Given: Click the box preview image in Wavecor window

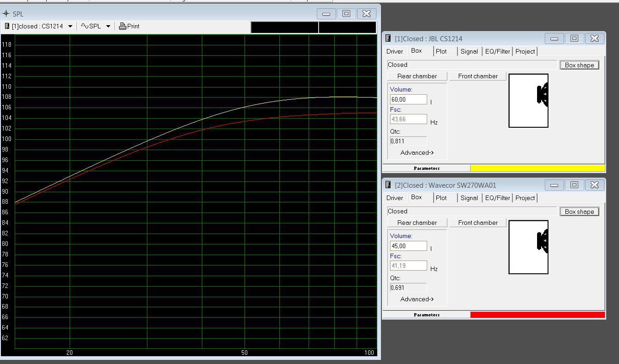Looking at the screenshot, I should coord(528,247).
